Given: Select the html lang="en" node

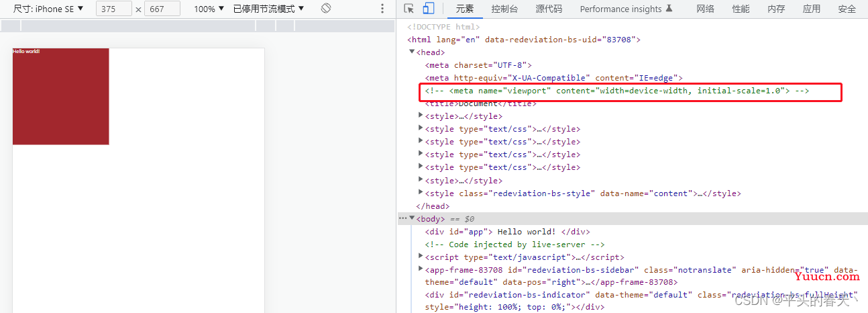Looking at the screenshot, I should pos(524,40).
